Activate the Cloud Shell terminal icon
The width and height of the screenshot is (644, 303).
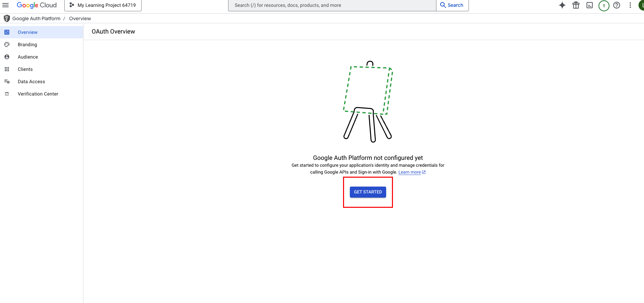coord(590,5)
